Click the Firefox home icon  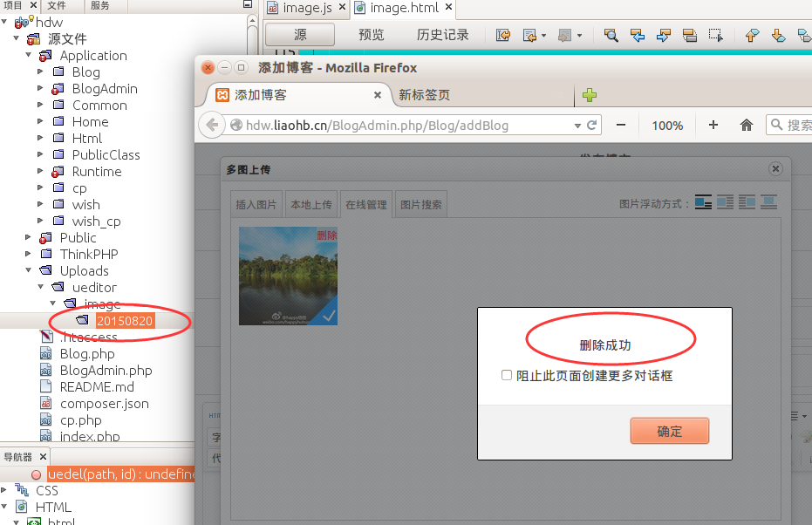coord(747,125)
